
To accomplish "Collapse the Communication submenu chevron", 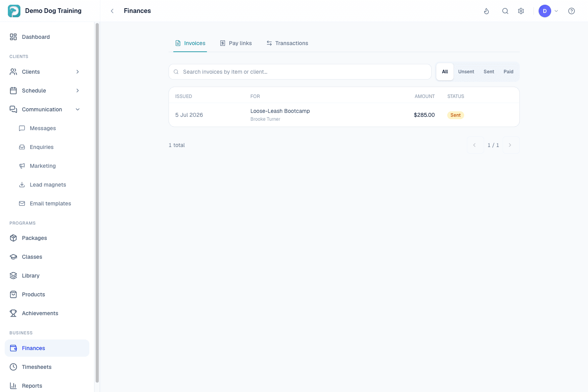I will pyautogui.click(x=78, y=109).
